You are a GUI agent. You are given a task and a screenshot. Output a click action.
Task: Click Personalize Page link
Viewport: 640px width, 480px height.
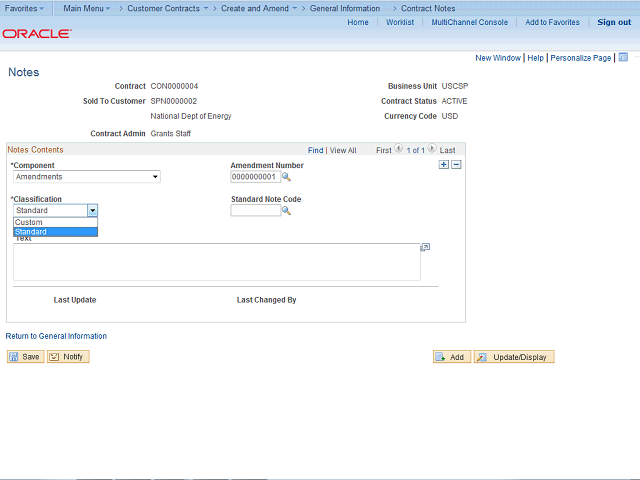[x=581, y=58]
